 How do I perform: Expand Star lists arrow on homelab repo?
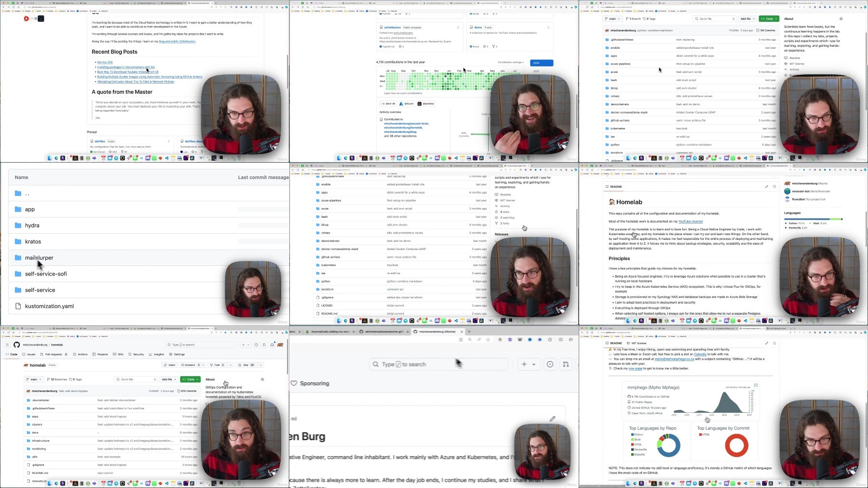point(260,365)
